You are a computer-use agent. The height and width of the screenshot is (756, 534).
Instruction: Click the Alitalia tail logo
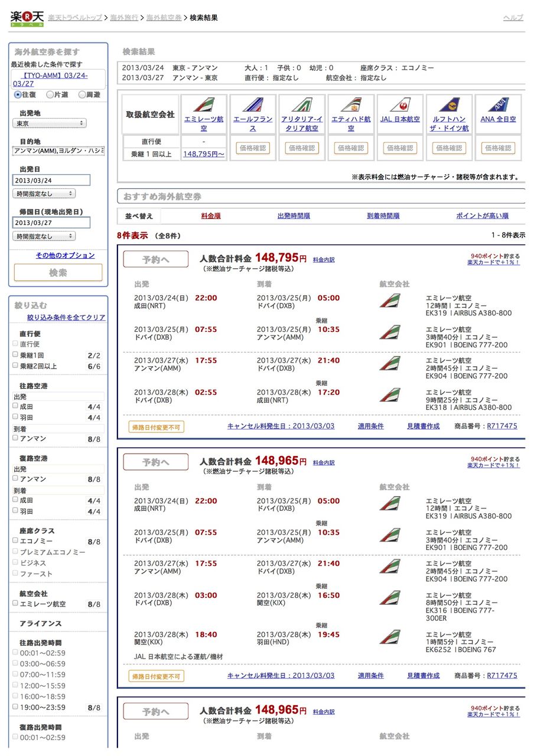301,106
